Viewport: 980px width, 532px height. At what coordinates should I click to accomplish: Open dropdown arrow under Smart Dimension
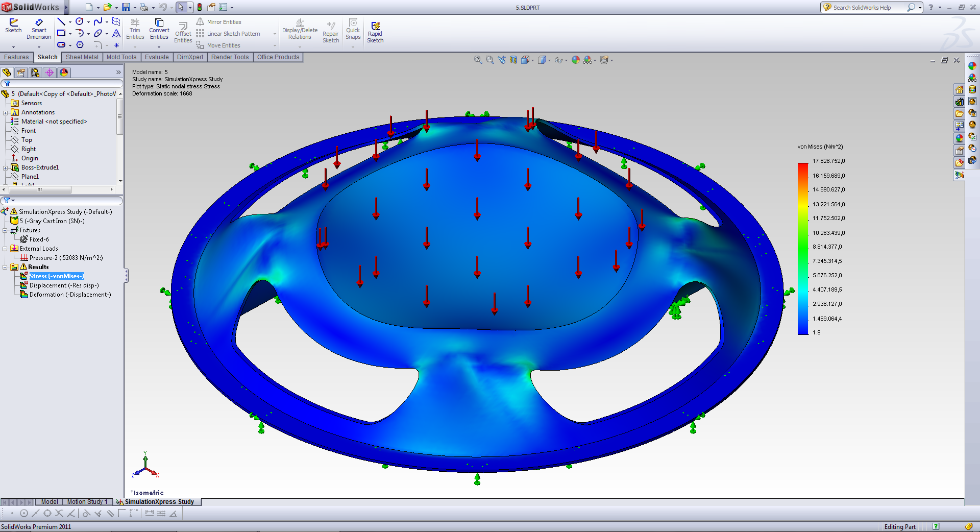(39, 46)
